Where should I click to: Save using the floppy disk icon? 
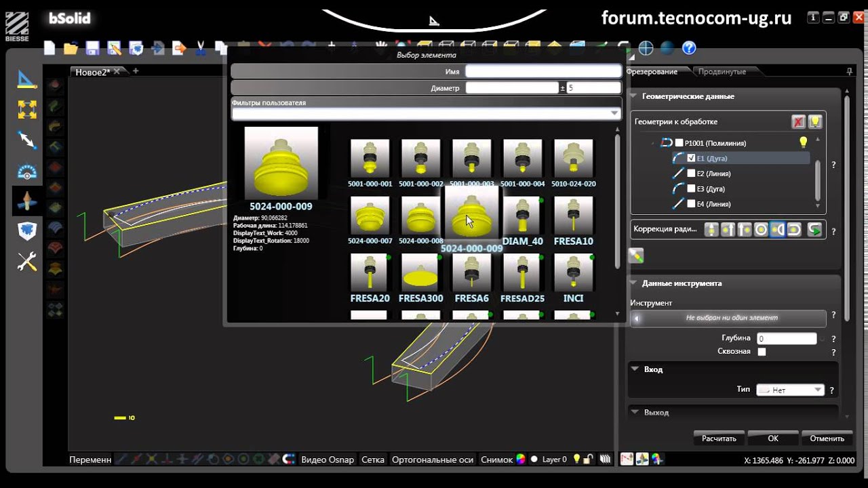[x=92, y=48]
